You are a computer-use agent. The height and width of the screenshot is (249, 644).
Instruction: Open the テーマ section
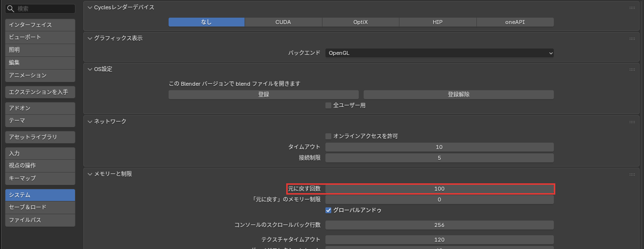coord(40,121)
